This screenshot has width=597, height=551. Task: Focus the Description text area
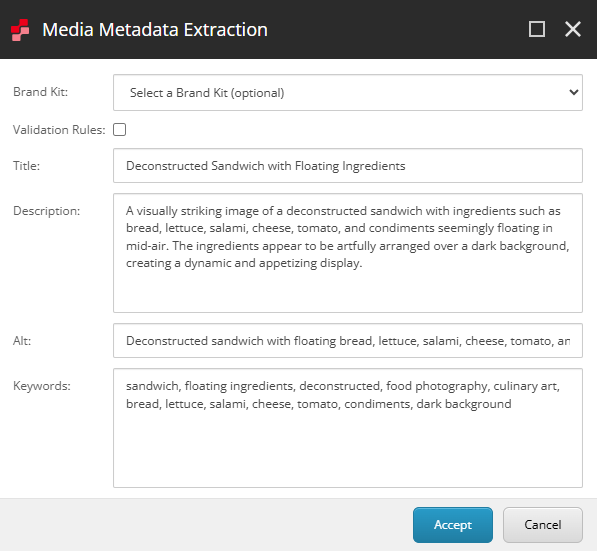pos(348,253)
